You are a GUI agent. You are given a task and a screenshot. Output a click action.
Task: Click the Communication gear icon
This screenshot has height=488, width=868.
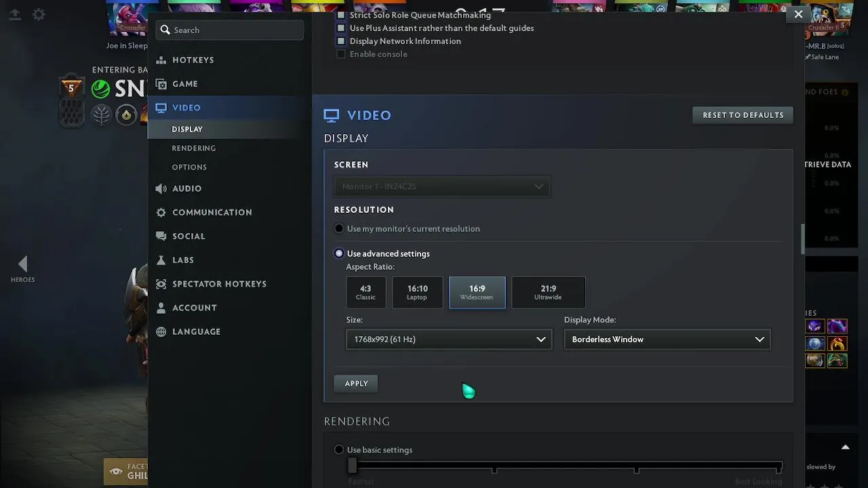161,212
